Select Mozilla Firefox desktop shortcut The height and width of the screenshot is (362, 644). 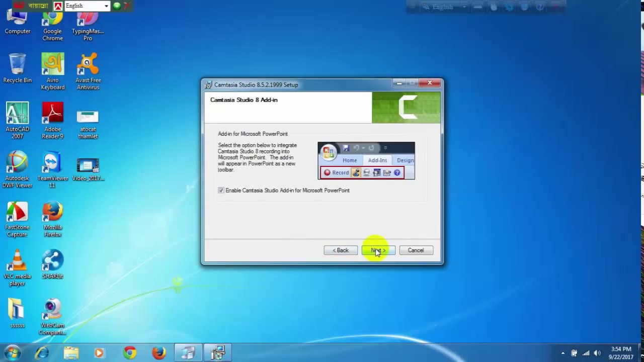(52, 219)
